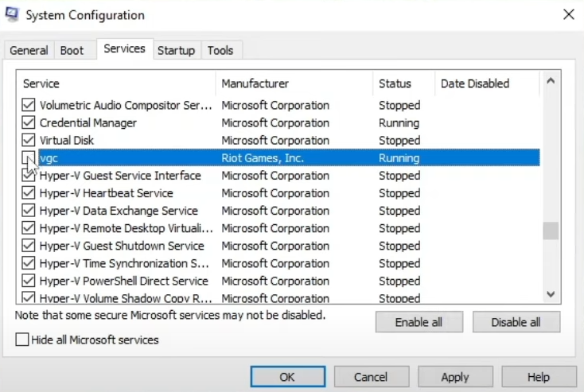
Task: Toggle Hide all Microsoft services
Action: click(x=22, y=340)
